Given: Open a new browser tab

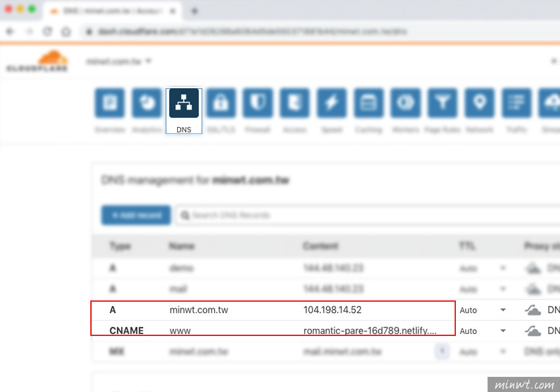Looking at the screenshot, I should tap(194, 11).
